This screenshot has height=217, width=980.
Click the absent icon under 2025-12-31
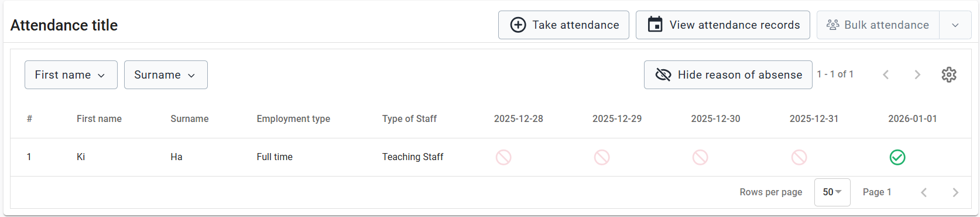(x=799, y=157)
